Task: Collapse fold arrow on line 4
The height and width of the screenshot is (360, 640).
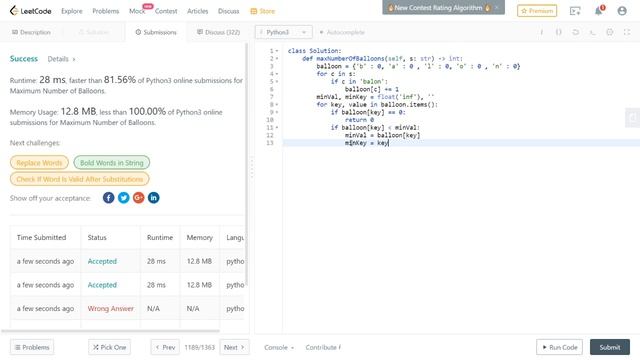Action: 277,74
